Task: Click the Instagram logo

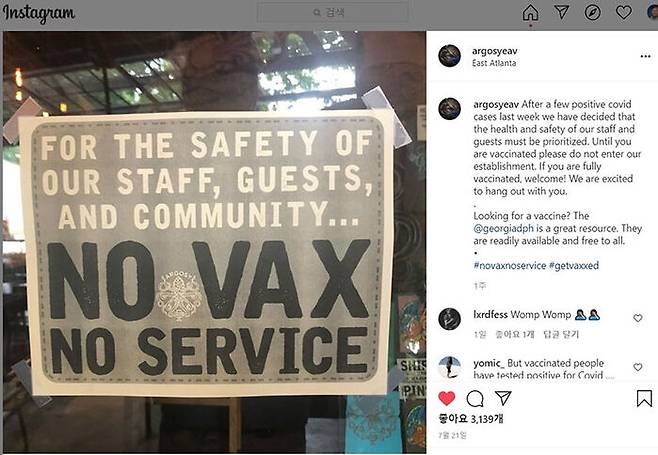Action: (x=39, y=13)
